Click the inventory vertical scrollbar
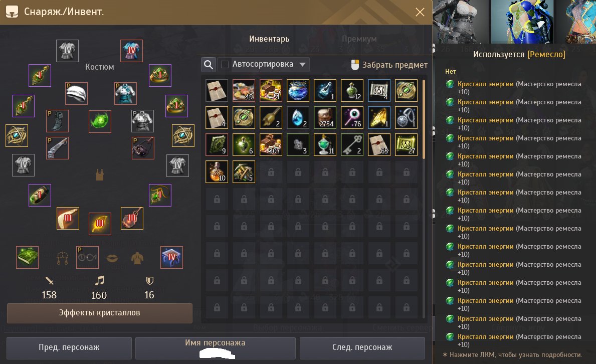The height and width of the screenshot is (364, 596). coord(424,119)
